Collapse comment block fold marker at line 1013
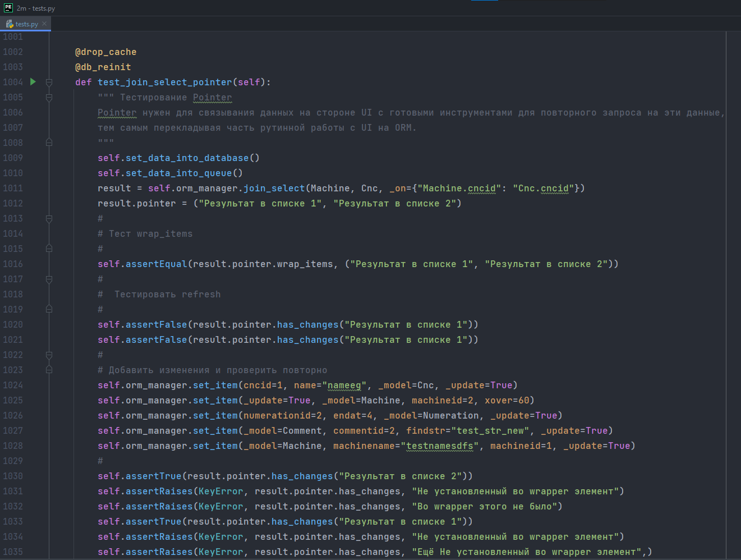 (49, 219)
